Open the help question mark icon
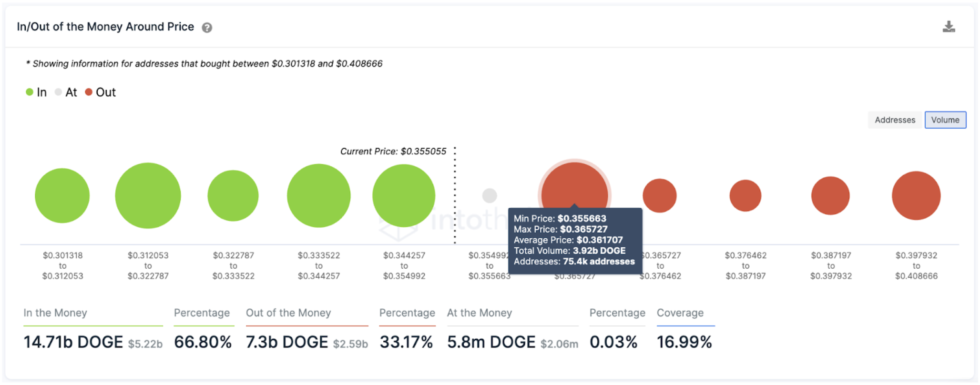Screen dimensions: 980x385 (207, 28)
